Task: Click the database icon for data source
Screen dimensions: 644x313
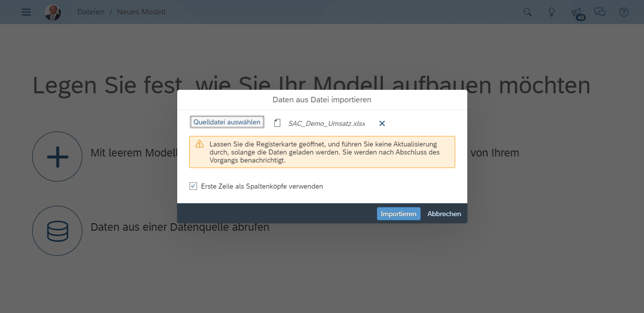Action: coord(57,231)
